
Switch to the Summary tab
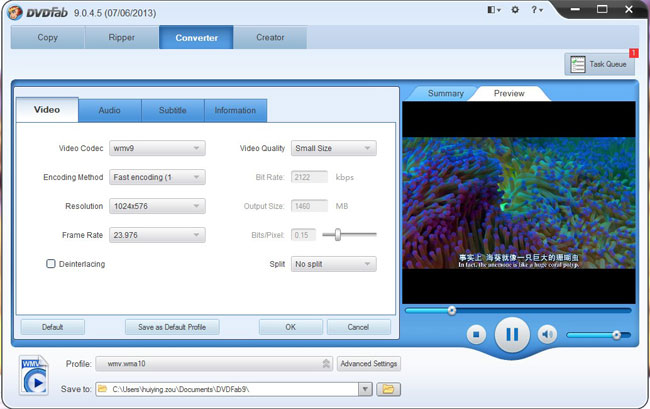(446, 93)
